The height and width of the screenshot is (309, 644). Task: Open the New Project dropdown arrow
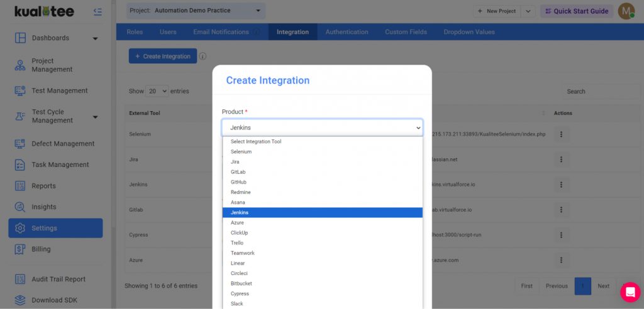528,11
